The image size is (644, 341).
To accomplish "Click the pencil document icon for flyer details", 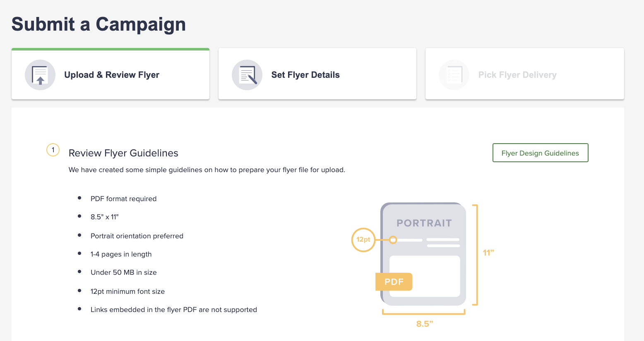I will [x=247, y=75].
